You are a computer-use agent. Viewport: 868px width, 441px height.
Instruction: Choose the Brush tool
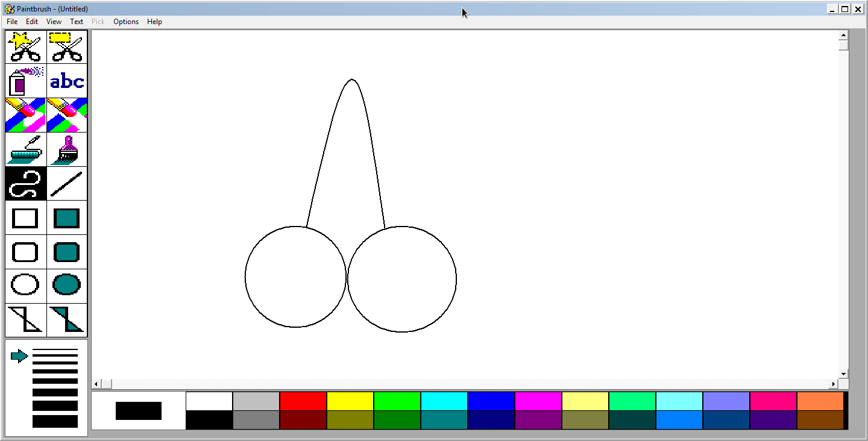pos(67,149)
